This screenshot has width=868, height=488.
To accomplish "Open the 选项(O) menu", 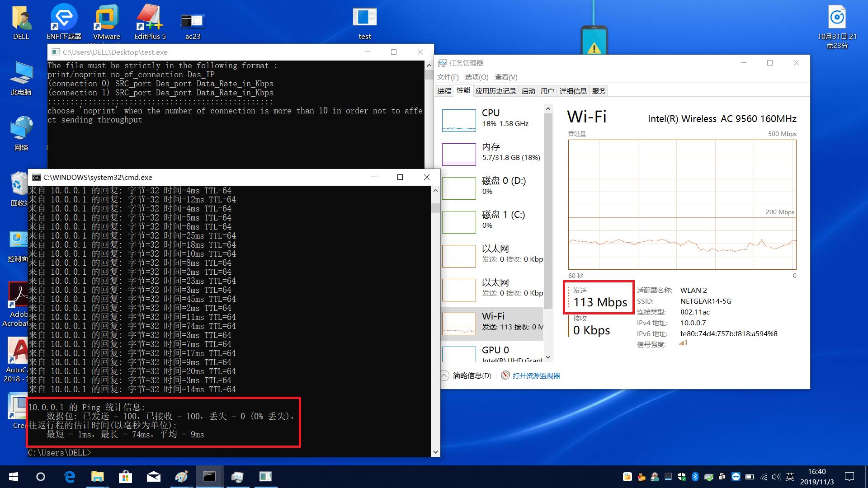I will (476, 77).
